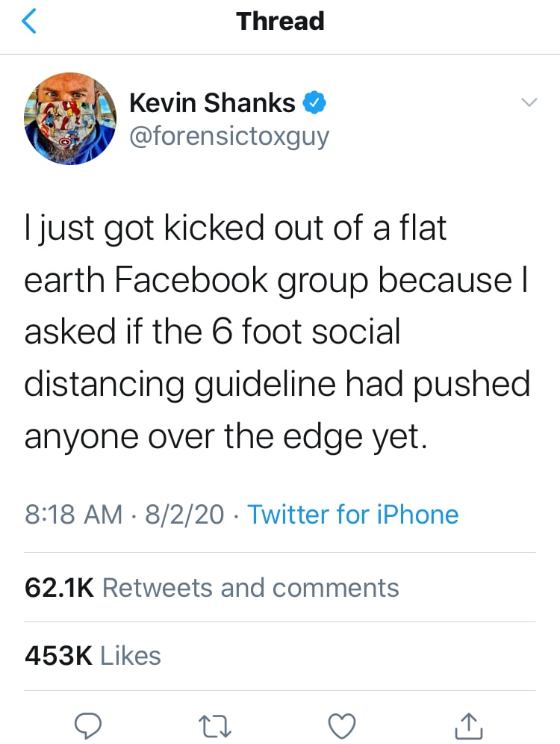Tap the 'Thread' header title
The height and width of the screenshot is (744, 560).
pos(280,21)
